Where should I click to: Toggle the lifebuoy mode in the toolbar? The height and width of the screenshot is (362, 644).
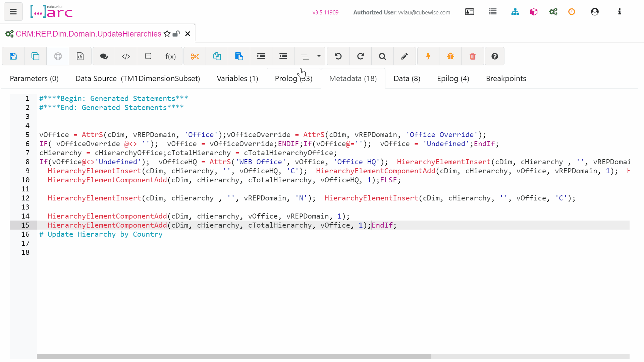[x=58, y=56]
